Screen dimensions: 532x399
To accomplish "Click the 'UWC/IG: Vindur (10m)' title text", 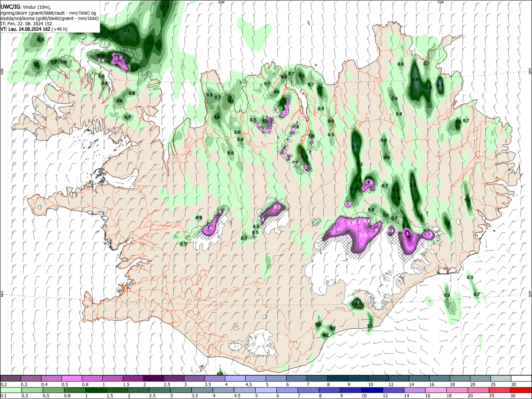I will [26, 7].
